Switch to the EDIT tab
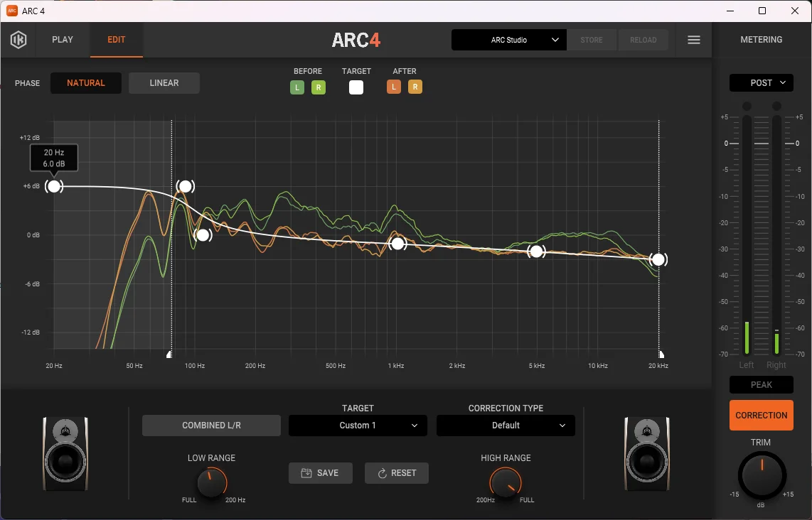 (x=117, y=40)
